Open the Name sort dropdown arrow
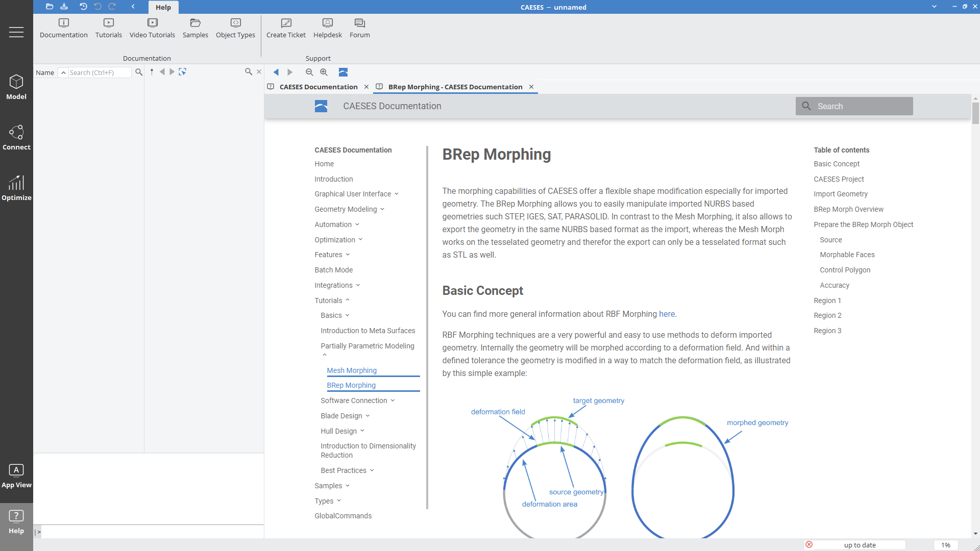Image resolution: width=980 pixels, height=551 pixels. 63,72
